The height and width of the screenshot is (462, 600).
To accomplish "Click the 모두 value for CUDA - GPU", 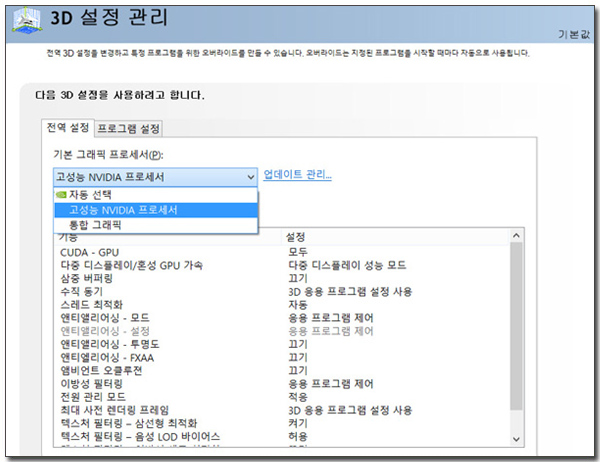I will [x=298, y=252].
